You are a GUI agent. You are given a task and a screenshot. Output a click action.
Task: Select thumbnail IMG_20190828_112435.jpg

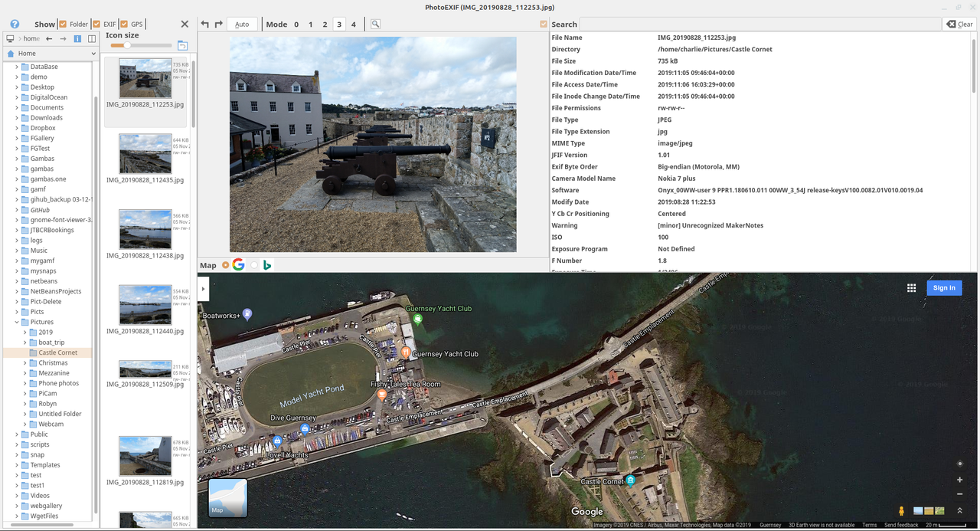[x=145, y=159]
